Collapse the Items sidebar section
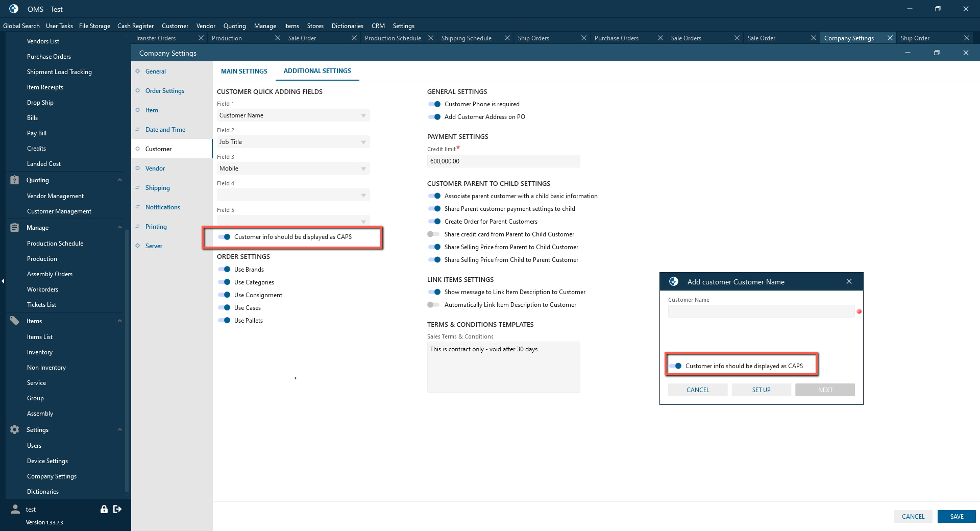Viewport: 980px width, 531px height. pos(119,321)
